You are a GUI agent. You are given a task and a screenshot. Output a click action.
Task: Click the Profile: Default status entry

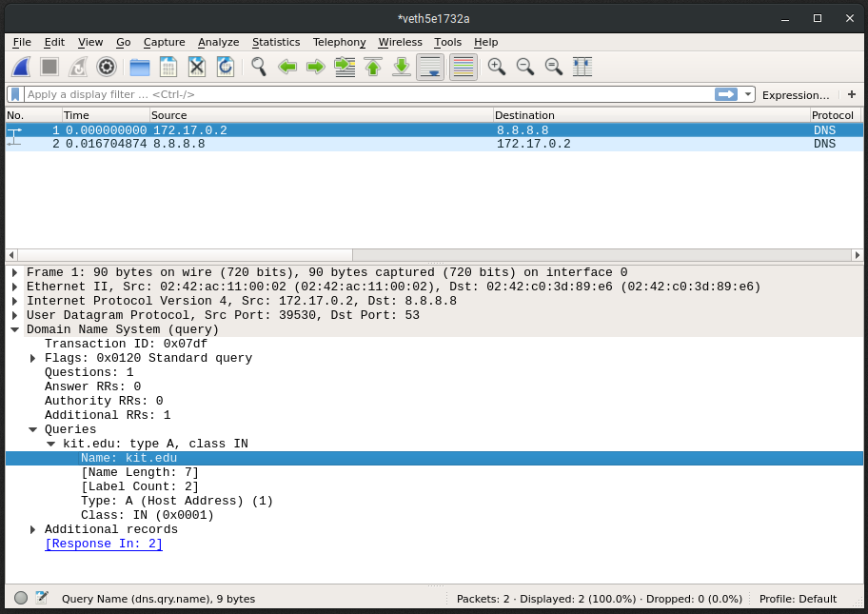click(798, 599)
